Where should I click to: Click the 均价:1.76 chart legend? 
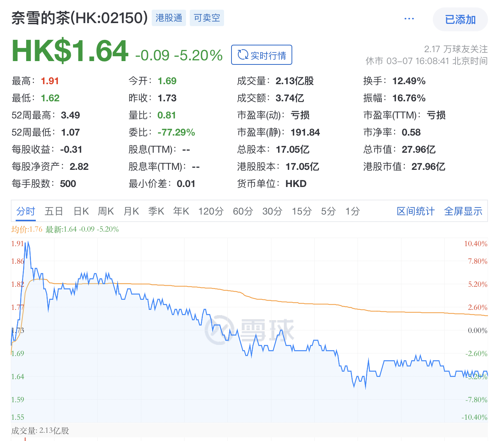[27, 229]
